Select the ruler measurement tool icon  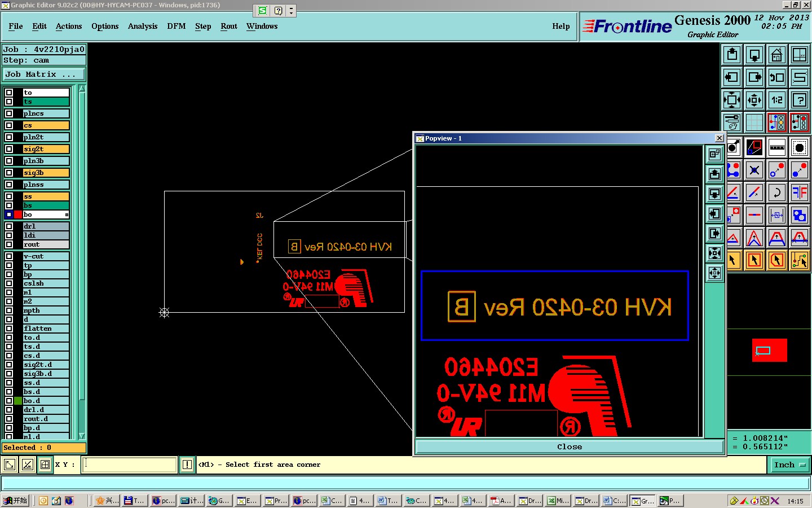(x=777, y=148)
